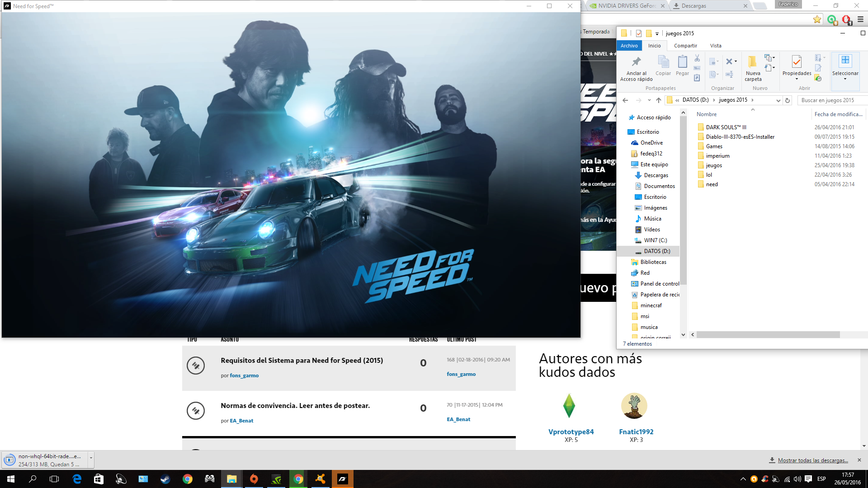This screenshot has height=488, width=868.
Task: Expand the Seleccionar dropdown in ribbon
Action: 845,79
